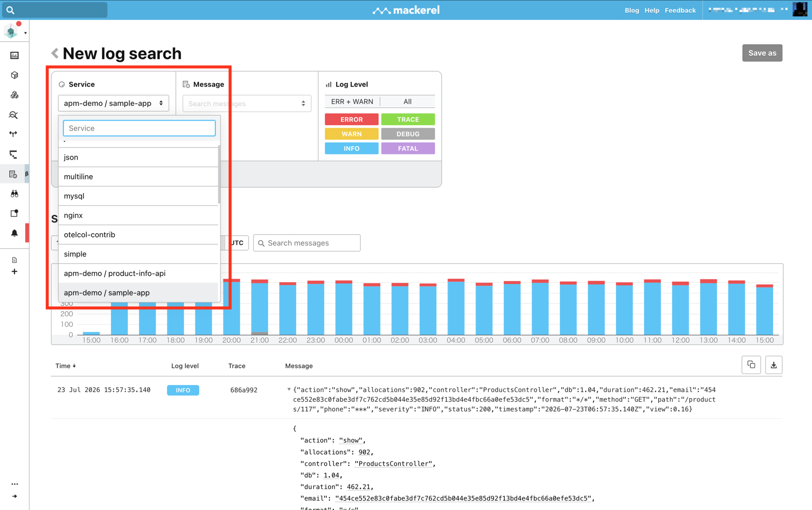
Task: Toggle the TRACE log level filter
Action: tap(408, 119)
